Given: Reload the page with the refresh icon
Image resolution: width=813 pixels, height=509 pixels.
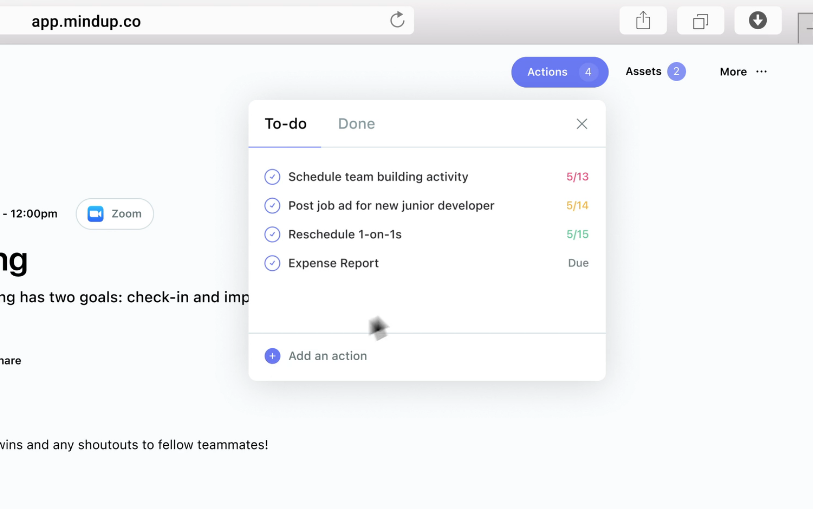Looking at the screenshot, I should coord(397,20).
